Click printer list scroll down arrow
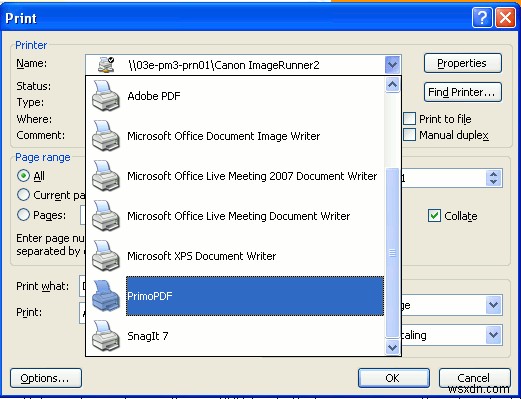The height and width of the screenshot is (399, 521). tap(392, 347)
